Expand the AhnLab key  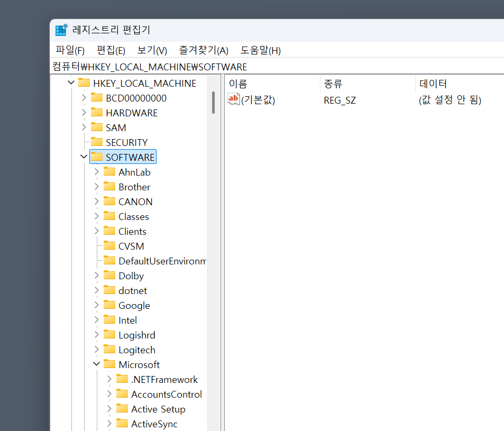96,172
